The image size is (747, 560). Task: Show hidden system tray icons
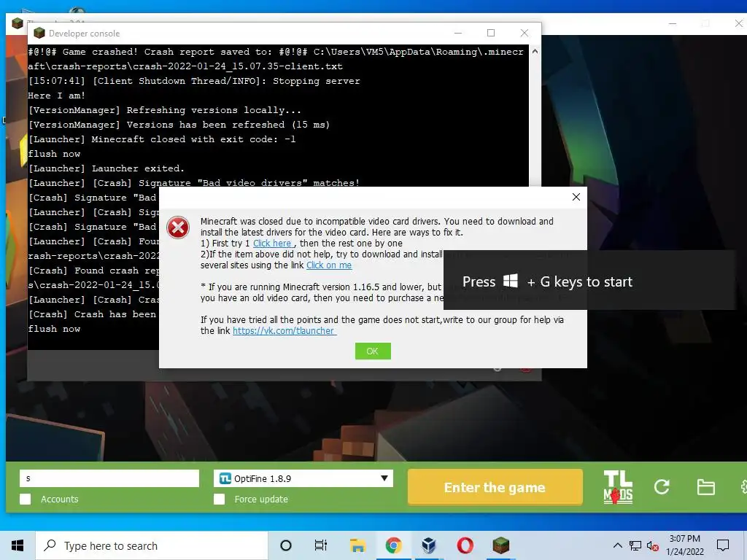point(617,545)
